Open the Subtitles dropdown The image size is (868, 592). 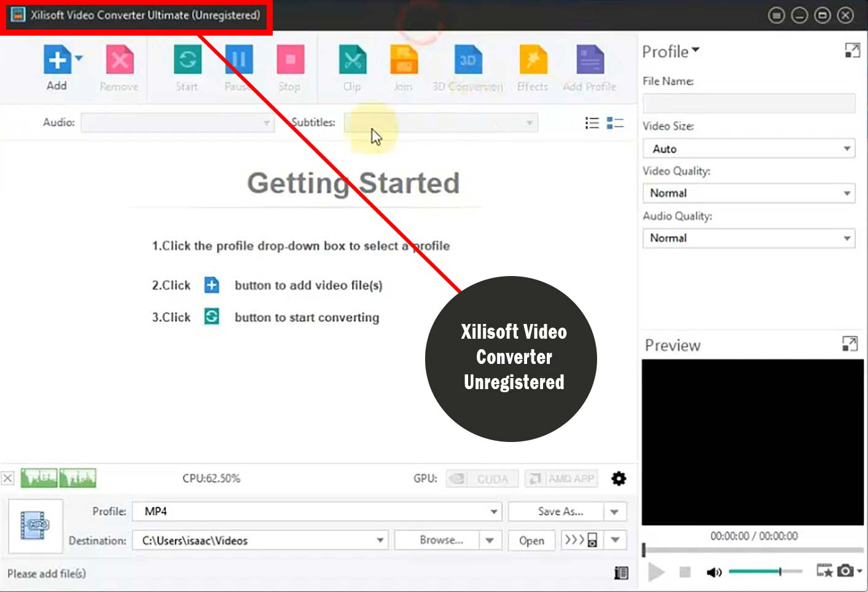pyautogui.click(x=440, y=123)
